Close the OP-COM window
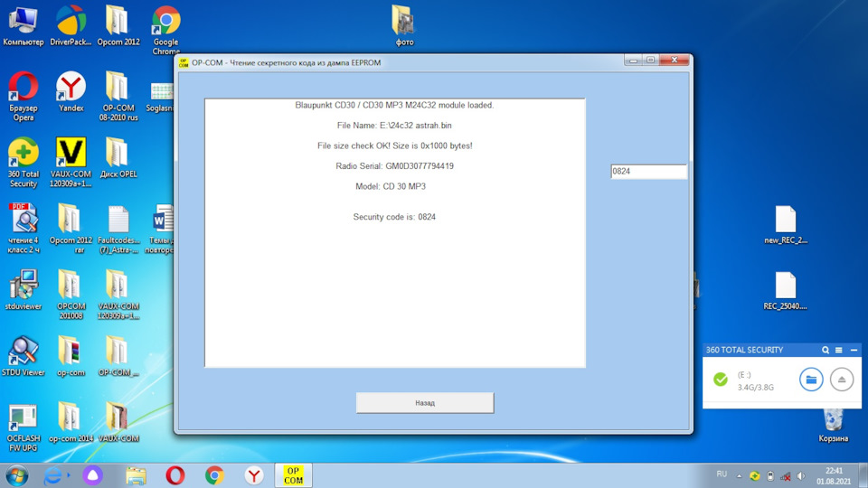Viewport: 868px width, 488px height. click(675, 61)
